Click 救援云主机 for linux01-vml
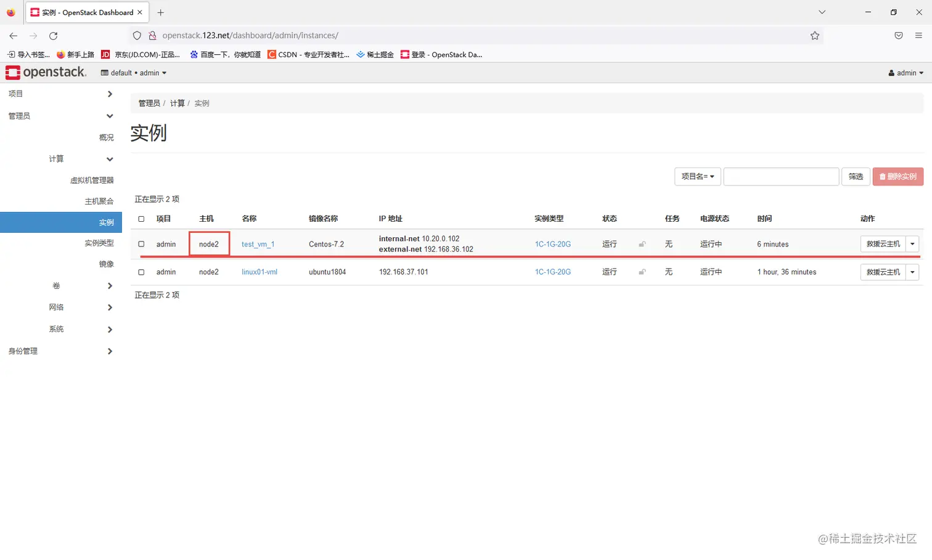932x560 pixels. click(883, 272)
